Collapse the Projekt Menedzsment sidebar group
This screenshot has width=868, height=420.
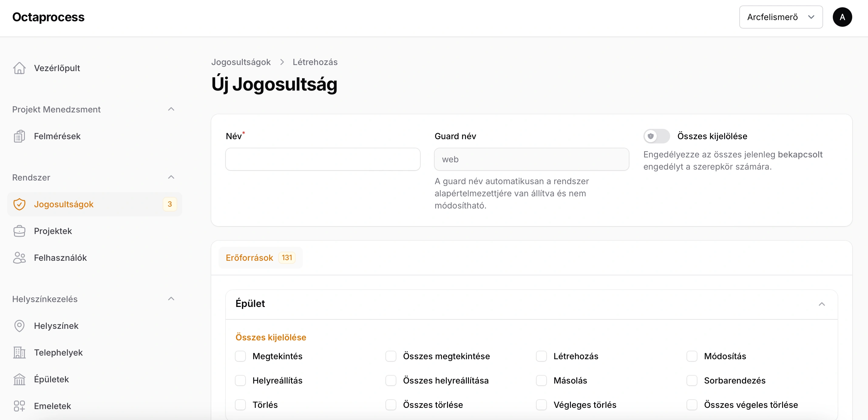click(x=171, y=109)
